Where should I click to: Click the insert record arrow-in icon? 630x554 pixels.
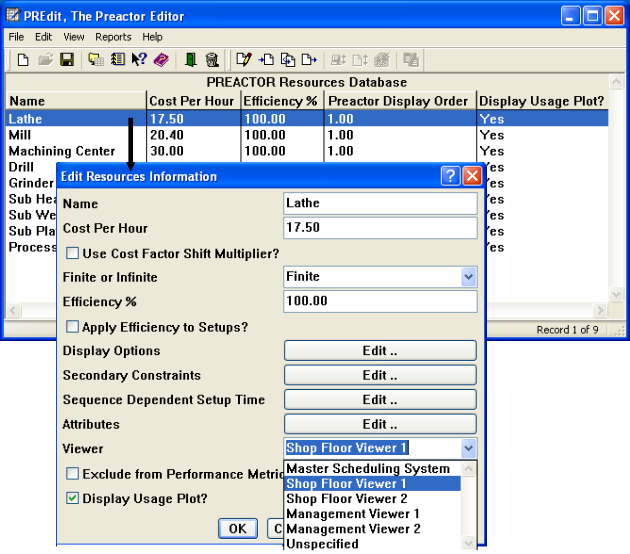click(266, 60)
